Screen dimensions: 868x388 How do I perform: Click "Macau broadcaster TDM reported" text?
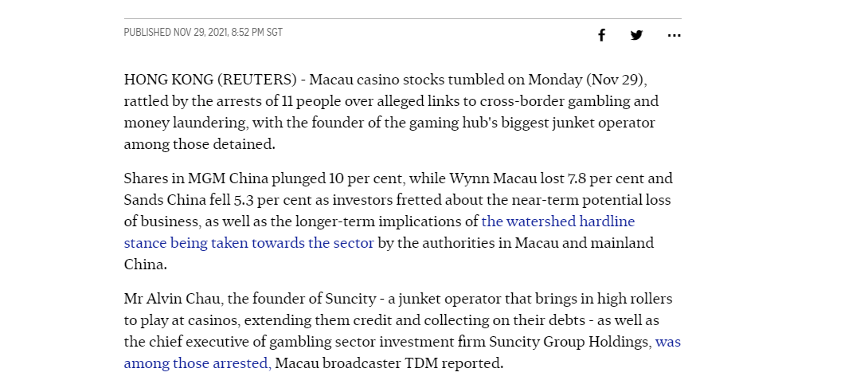pyautogui.click(x=389, y=363)
